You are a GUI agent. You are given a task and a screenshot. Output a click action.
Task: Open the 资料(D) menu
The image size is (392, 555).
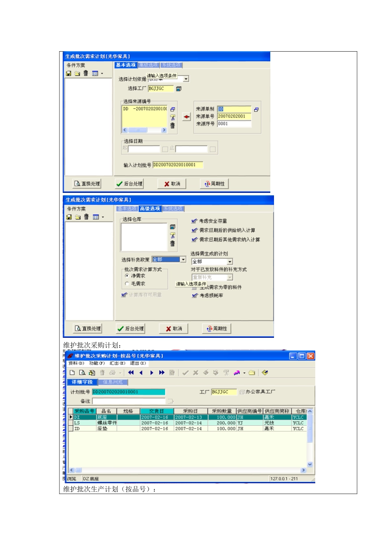[x=76, y=363]
